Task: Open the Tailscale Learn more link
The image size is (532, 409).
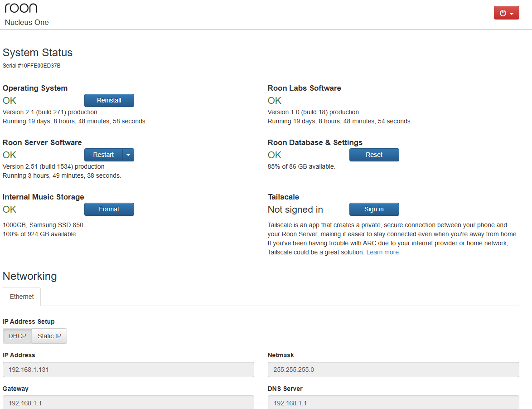Action: (382, 252)
